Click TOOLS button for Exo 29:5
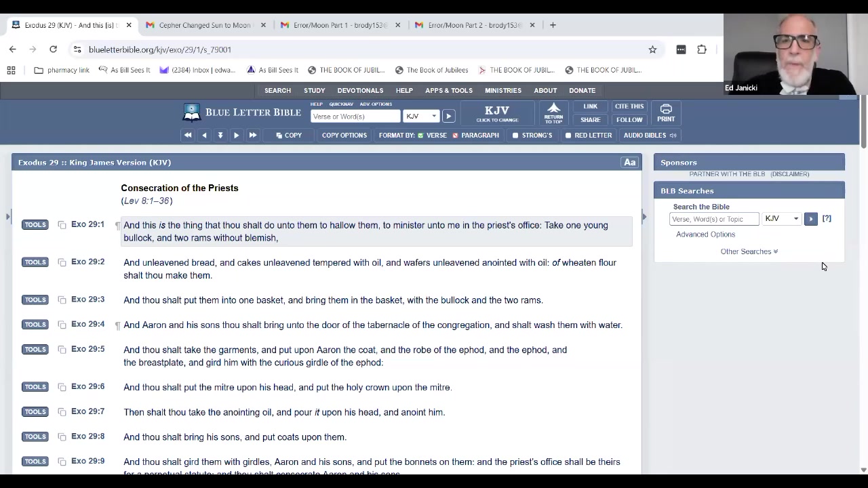868x488 pixels. pyautogui.click(x=35, y=350)
